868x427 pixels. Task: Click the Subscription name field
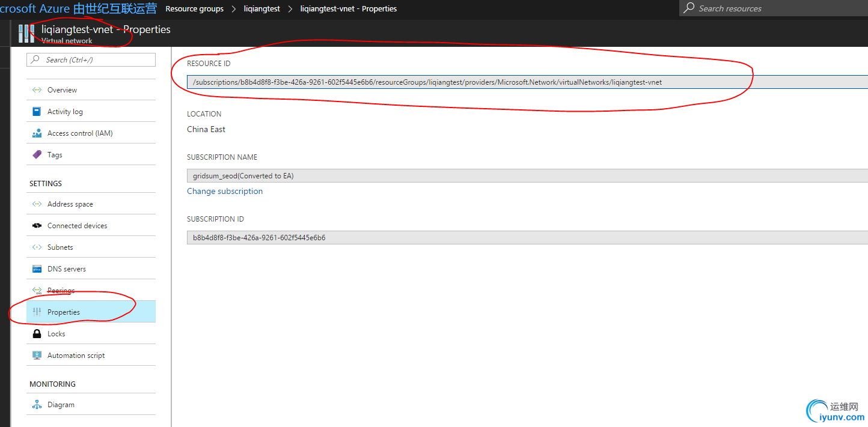tap(527, 176)
